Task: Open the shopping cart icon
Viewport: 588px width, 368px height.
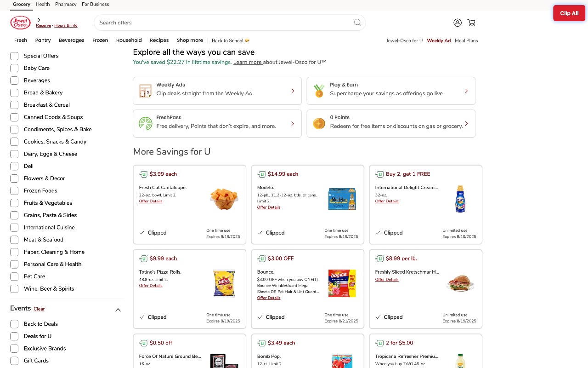Action: click(x=471, y=23)
